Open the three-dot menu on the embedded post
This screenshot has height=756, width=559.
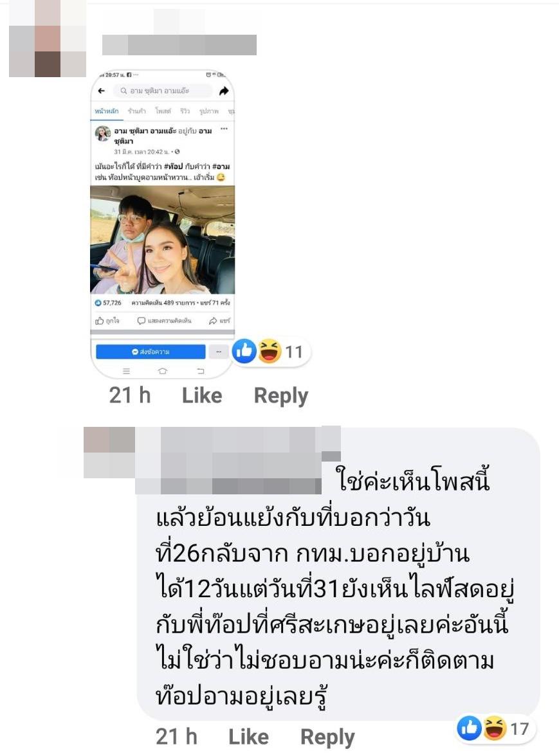tap(224, 129)
